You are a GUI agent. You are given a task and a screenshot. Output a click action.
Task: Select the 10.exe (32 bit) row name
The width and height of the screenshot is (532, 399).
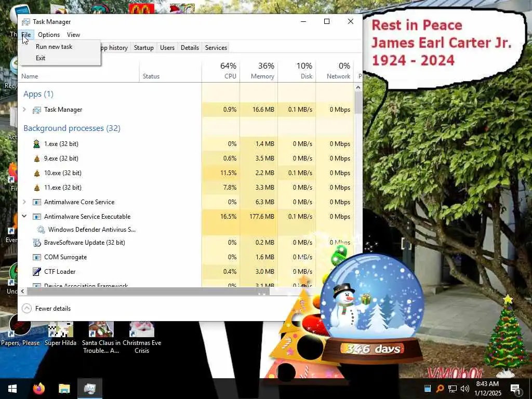pos(63,173)
